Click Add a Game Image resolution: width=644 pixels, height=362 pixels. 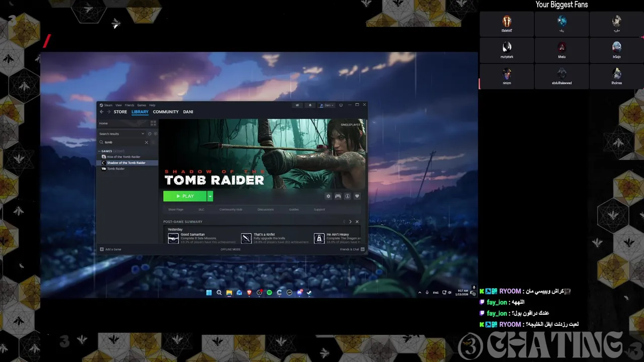point(111,249)
